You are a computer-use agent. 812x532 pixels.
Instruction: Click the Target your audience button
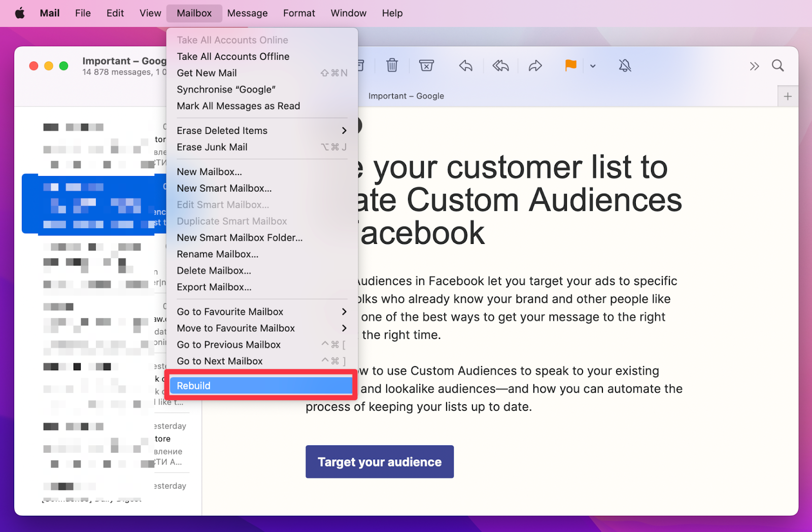tap(380, 462)
